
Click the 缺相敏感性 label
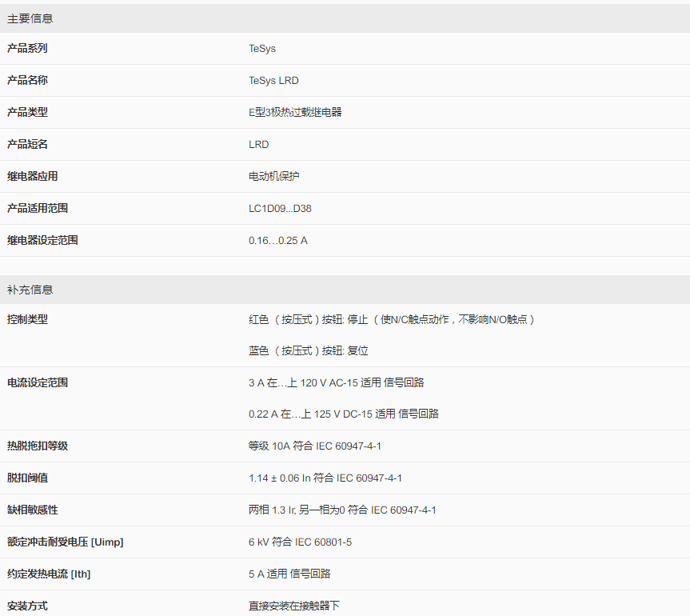[33, 510]
